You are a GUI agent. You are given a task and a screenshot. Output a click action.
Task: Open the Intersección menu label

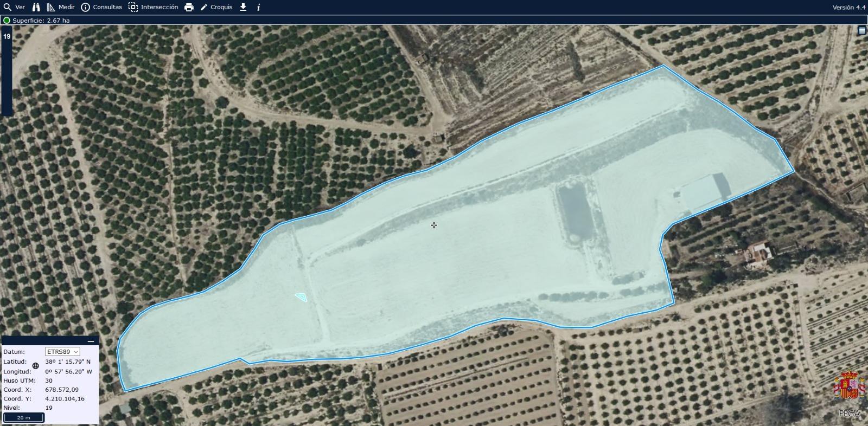click(x=159, y=7)
